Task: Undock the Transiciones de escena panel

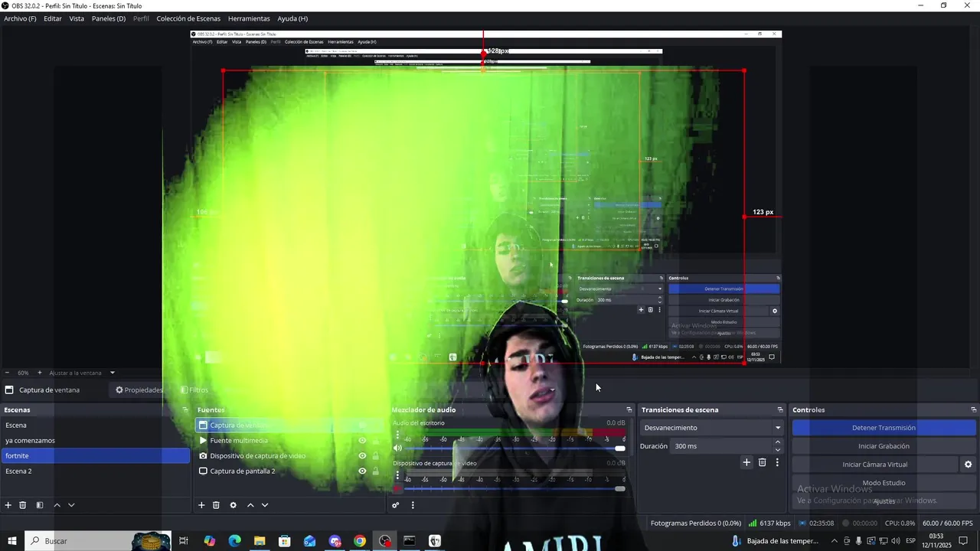Action: [x=780, y=410]
